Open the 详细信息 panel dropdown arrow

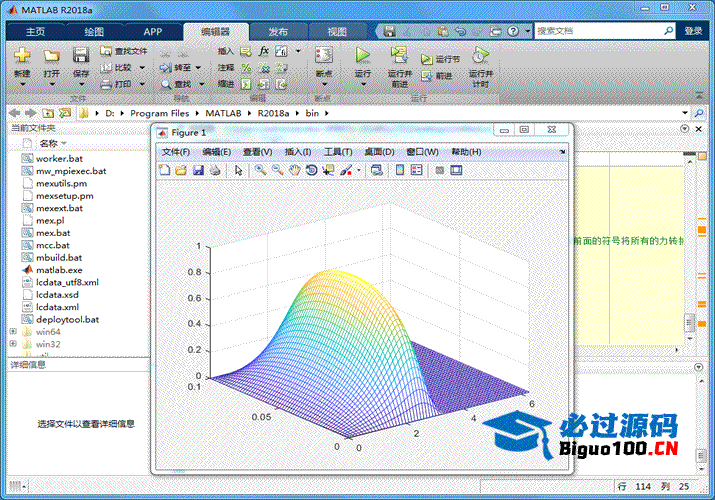(x=699, y=367)
